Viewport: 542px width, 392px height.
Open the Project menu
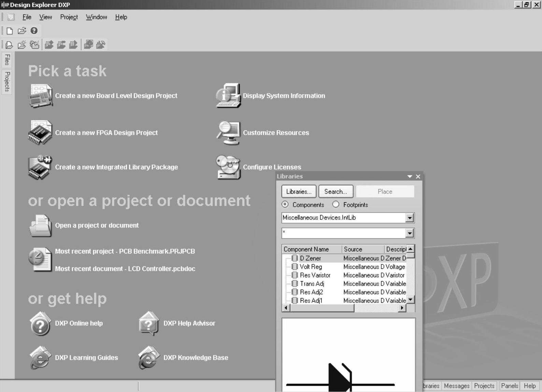69,17
